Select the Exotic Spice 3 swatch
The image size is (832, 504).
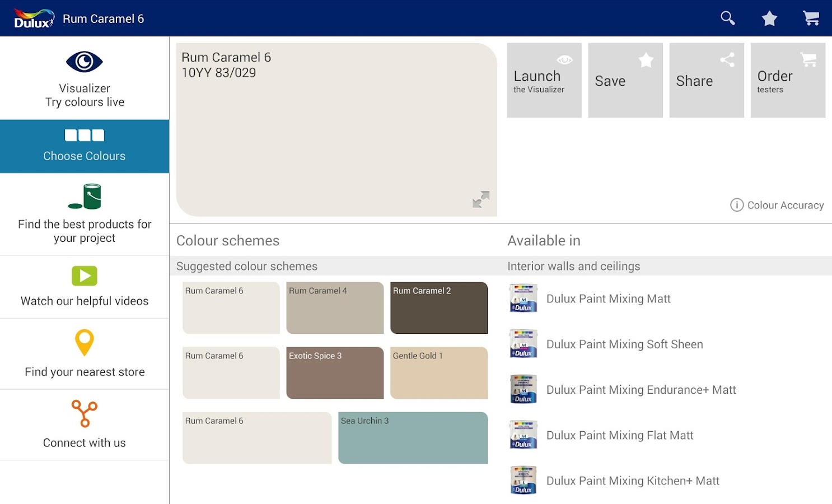coord(334,373)
